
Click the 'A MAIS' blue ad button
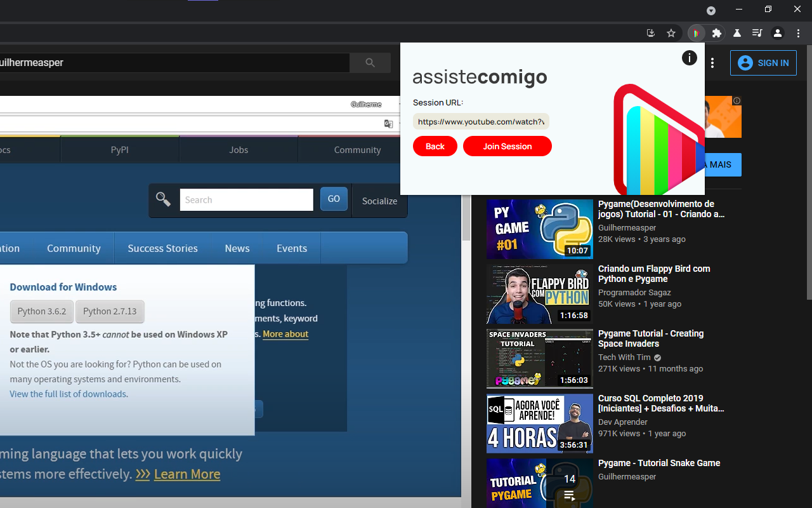(723, 164)
